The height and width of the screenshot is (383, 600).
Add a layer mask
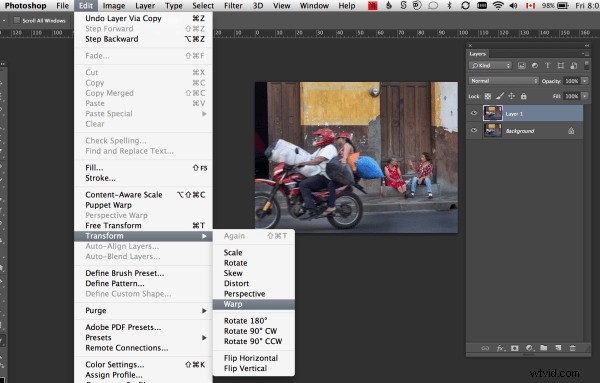click(x=515, y=348)
